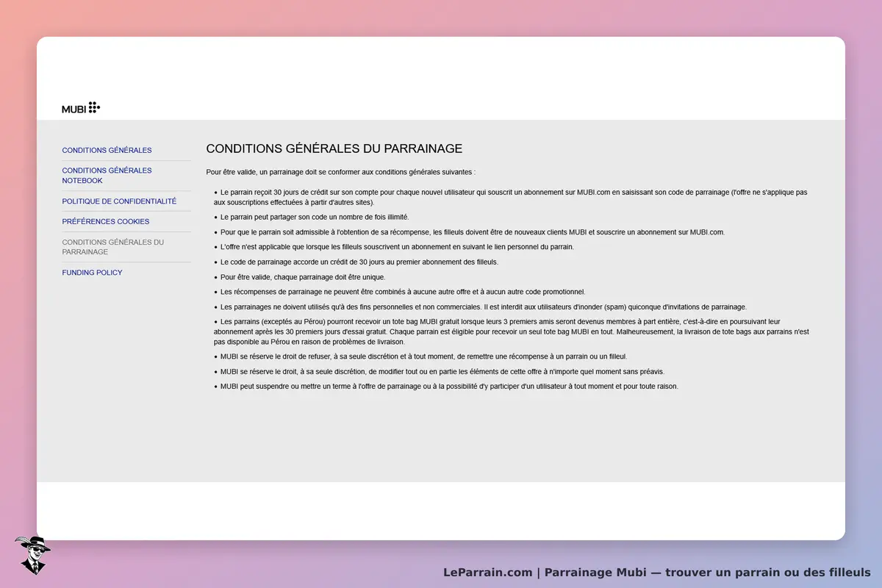Open the Funding Policy link
This screenshot has width=882, height=588.
tap(92, 273)
